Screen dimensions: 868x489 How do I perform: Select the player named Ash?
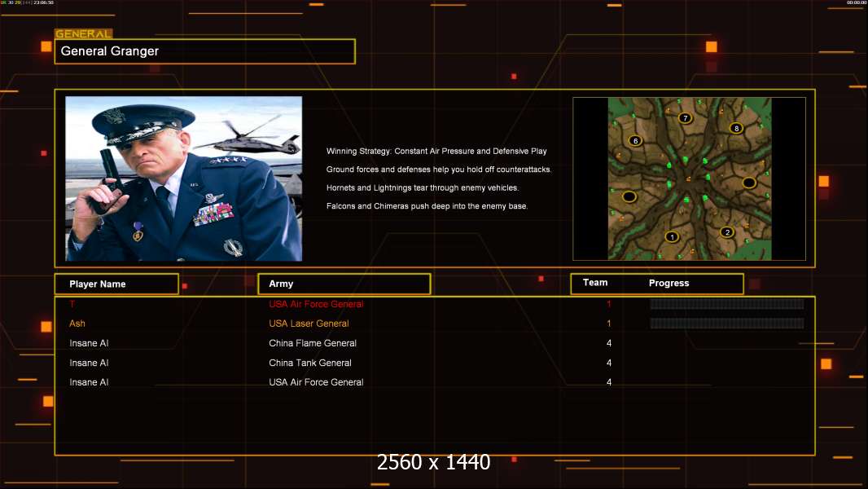click(77, 324)
